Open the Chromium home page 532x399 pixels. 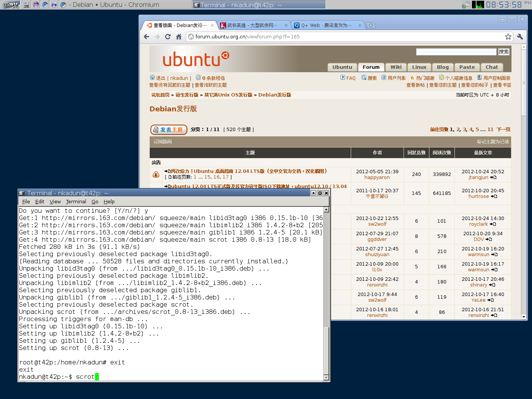click(x=179, y=36)
